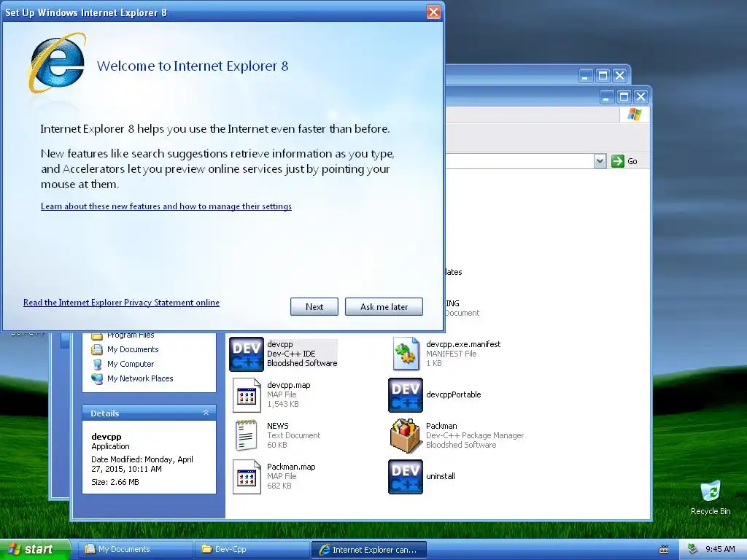Open the Start menu
Screen dimensions: 747x560
[34, 549]
